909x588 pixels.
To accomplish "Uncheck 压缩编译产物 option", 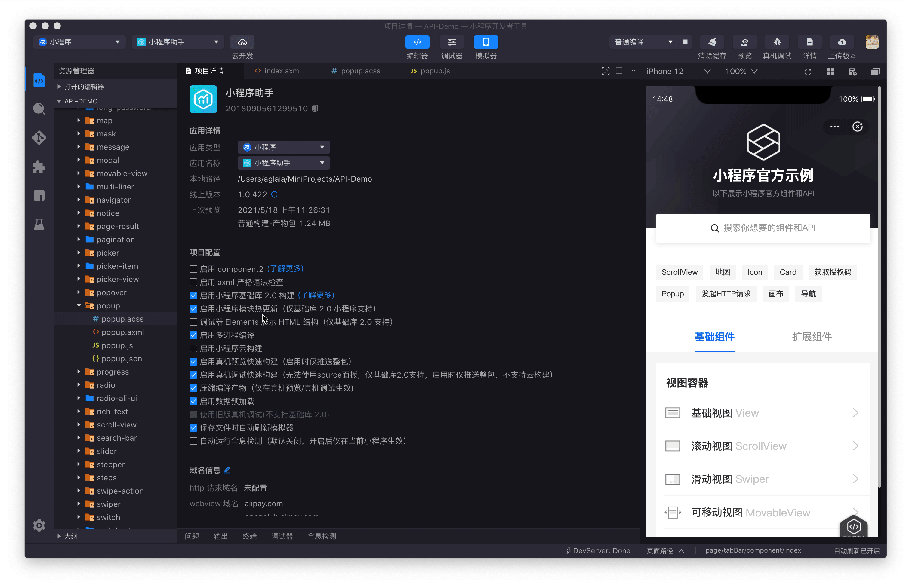I will tap(193, 388).
